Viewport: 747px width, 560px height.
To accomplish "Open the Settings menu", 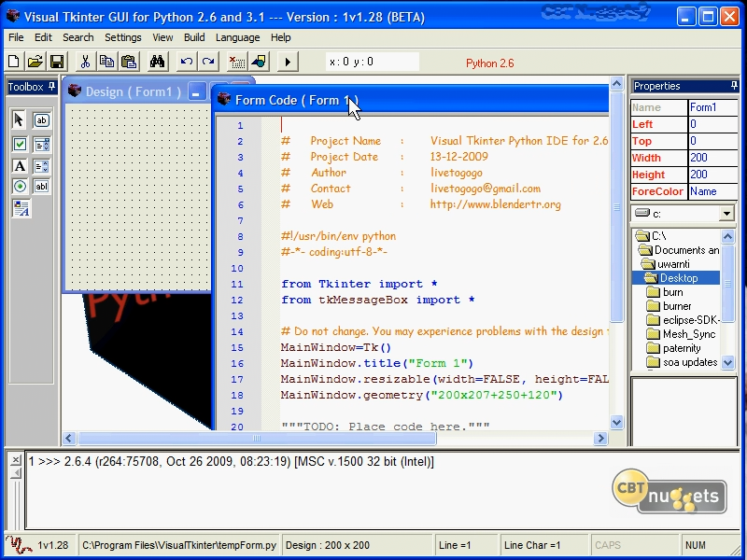I will click(123, 37).
